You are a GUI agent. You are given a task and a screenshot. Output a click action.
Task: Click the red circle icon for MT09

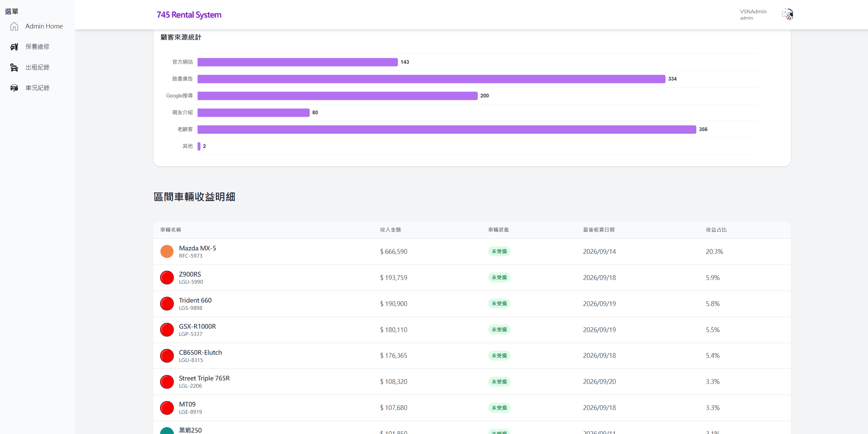pyautogui.click(x=167, y=408)
